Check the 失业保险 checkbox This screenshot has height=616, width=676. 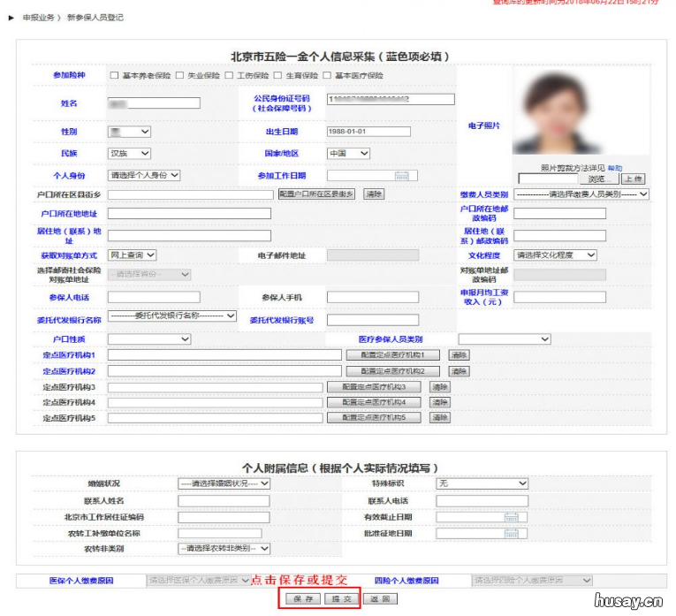click(x=179, y=75)
